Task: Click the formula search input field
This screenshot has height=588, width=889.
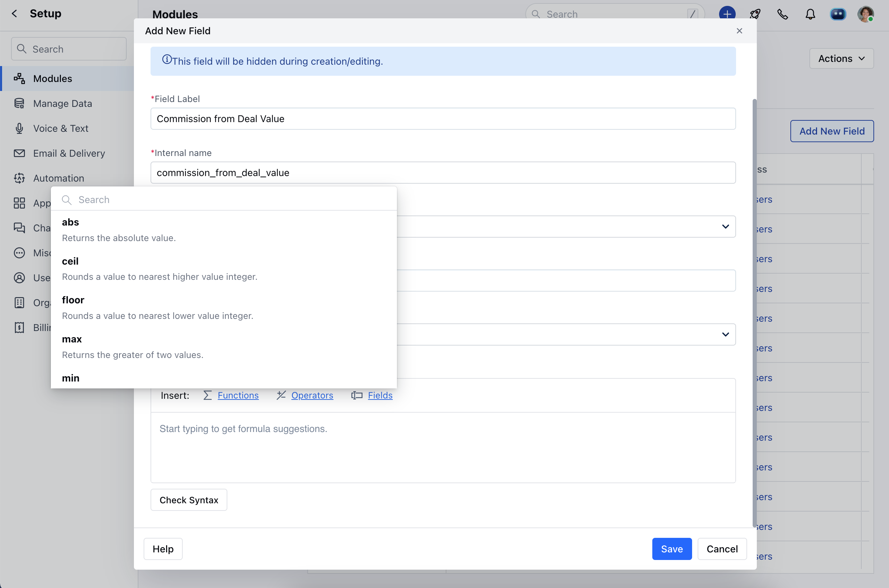Action: tap(225, 200)
